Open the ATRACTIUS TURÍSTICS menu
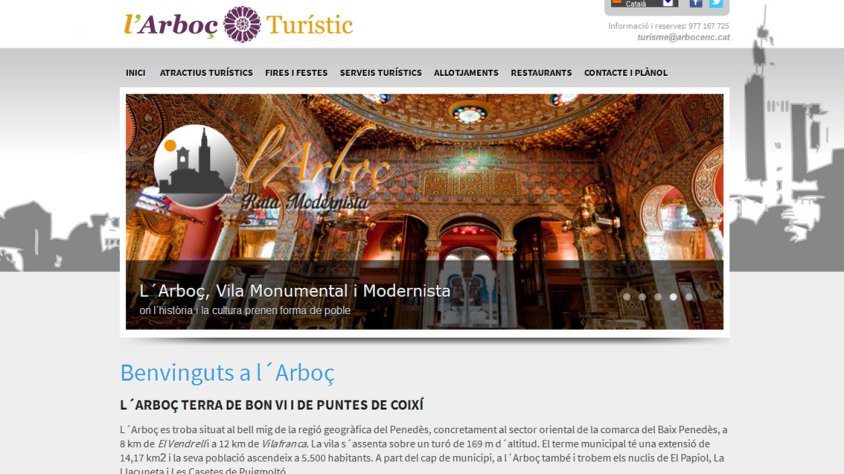 [x=206, y=73]
